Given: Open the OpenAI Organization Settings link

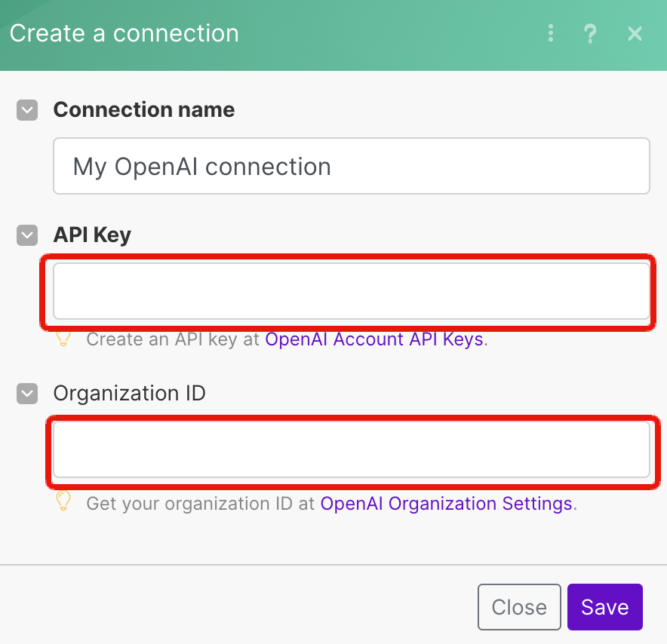Looking at the screenshot, I should point(446,503).
